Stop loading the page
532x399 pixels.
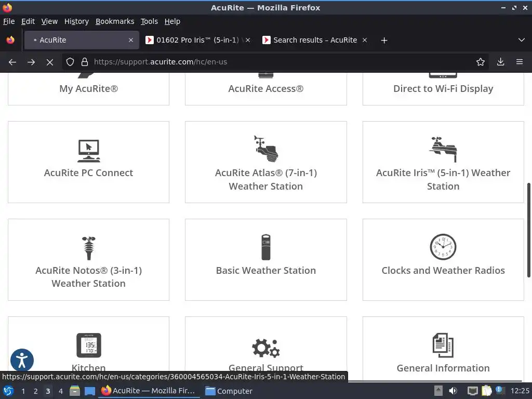(x=49, y=62)
